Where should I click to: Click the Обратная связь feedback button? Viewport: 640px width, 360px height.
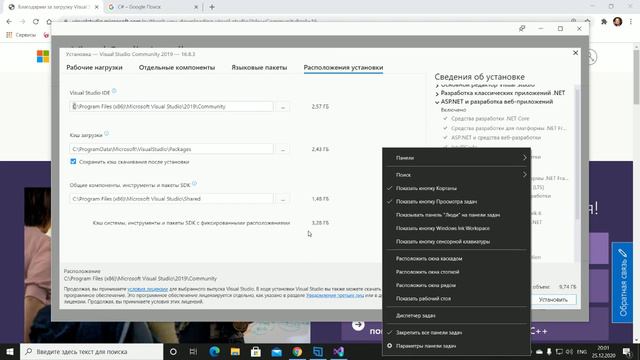(622, 282)
